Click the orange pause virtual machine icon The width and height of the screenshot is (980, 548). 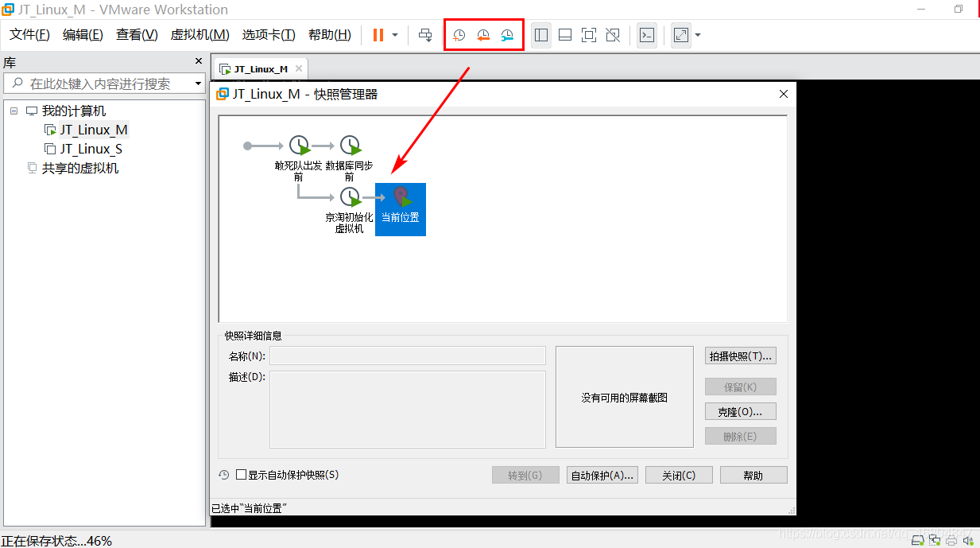[x=378, y=35]
